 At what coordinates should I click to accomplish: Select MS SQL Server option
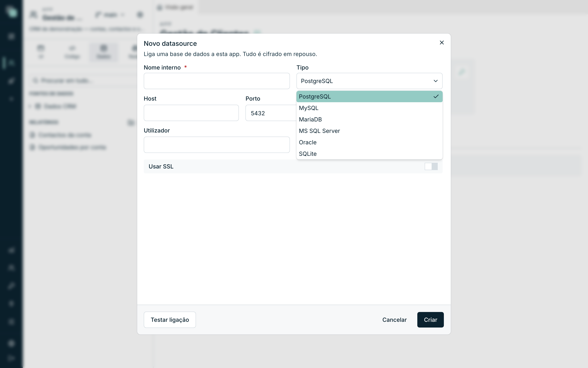pos(369,131)
